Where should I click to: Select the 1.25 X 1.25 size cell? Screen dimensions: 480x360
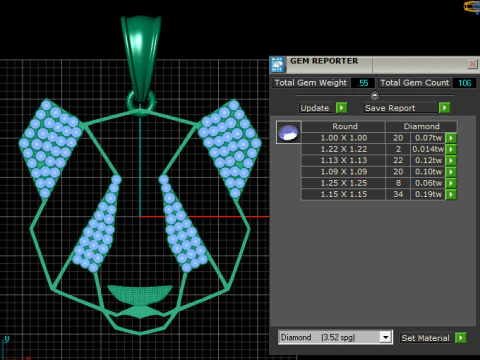point(344,183)
